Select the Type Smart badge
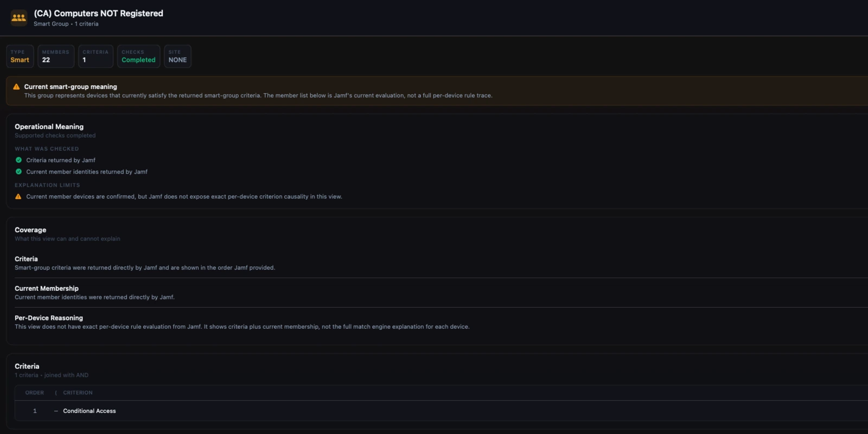The height and width of the screenshot is (434, 868). [x=20, y=56]
